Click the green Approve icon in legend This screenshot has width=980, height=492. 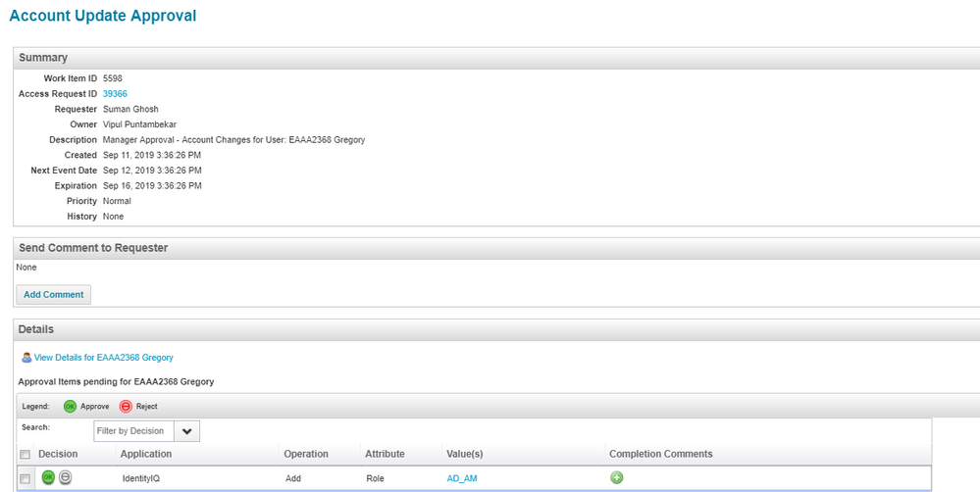pyautogui.click(x=70, y=406)
